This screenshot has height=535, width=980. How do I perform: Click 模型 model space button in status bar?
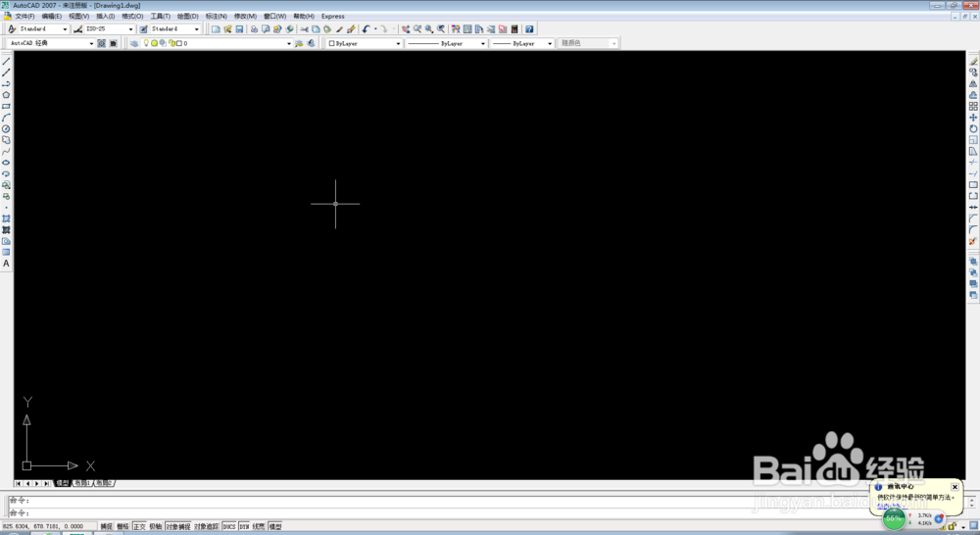[x=275, y=527]
